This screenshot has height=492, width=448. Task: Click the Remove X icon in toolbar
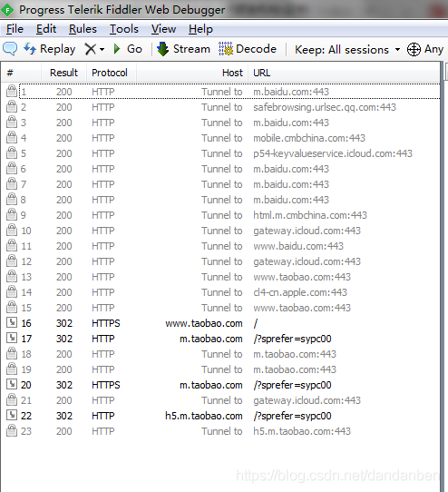tap(91, 49)
